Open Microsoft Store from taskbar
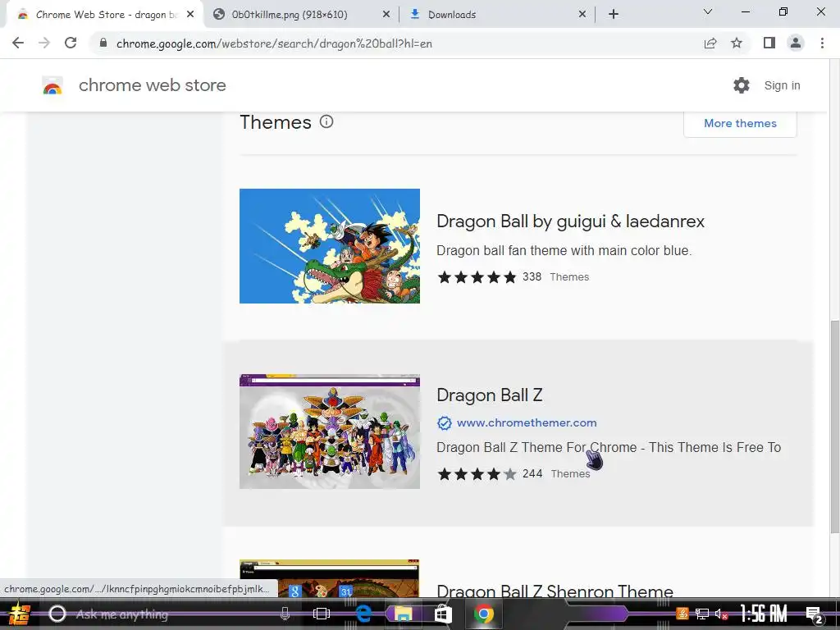The height and width of the screenshot is (630, 840). (443, 614)
